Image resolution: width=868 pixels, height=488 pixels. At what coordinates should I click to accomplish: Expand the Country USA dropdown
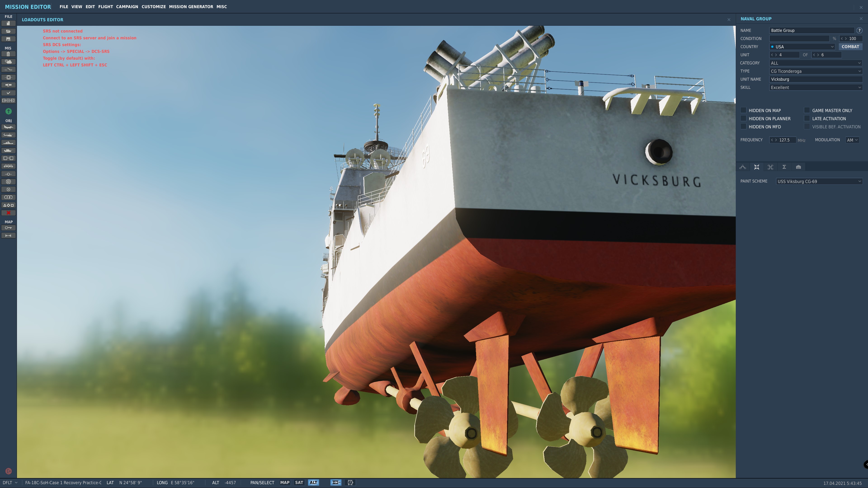802,47
